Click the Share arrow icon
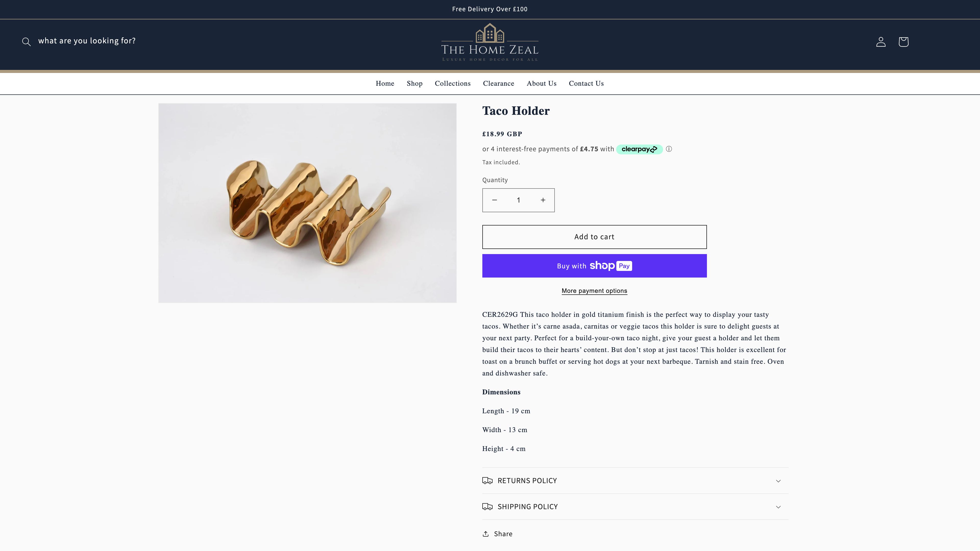Screen dimensions: 980x551 pyautogui.click(x=486, y=534)
